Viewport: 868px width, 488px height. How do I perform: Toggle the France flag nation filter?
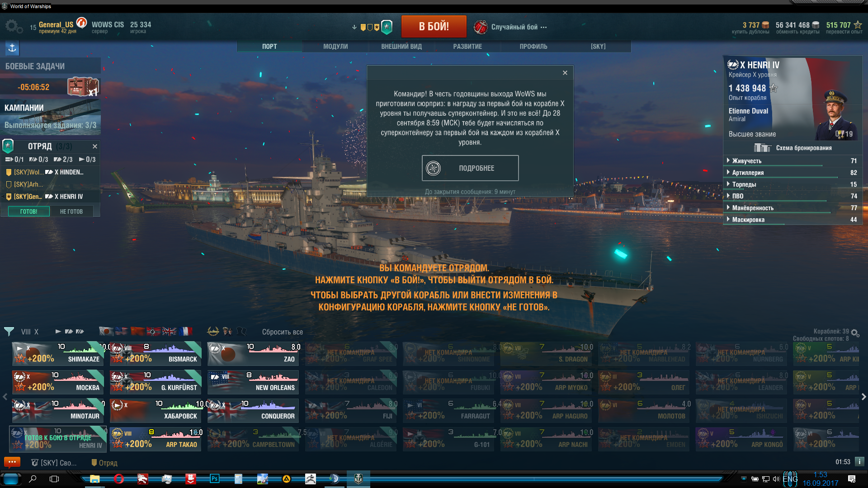tap(185, 332)
